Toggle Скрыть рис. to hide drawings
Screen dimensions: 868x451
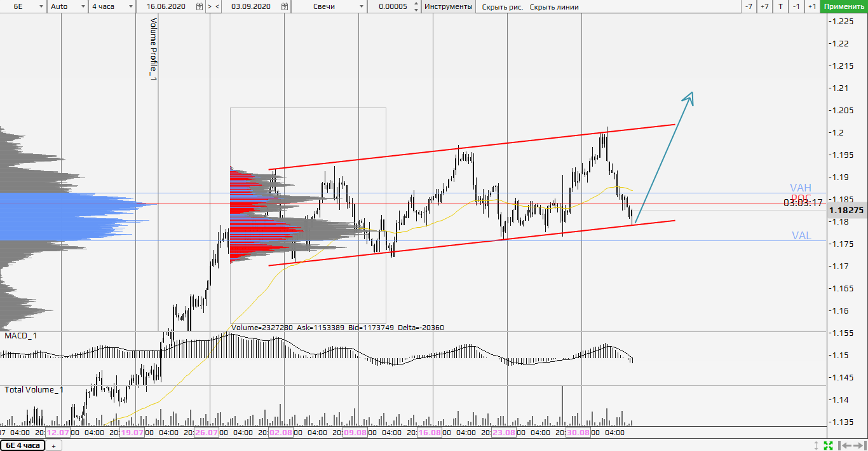coord(503,6)
